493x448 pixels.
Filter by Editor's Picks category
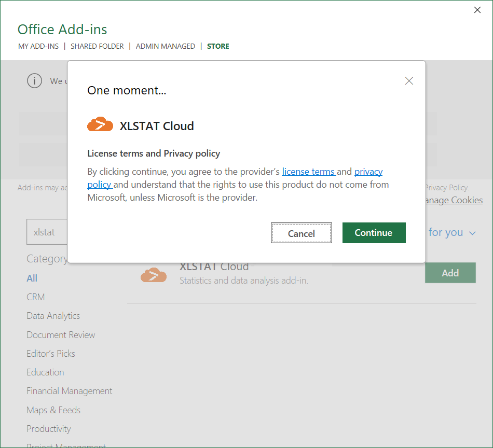(x=51, y=354)
